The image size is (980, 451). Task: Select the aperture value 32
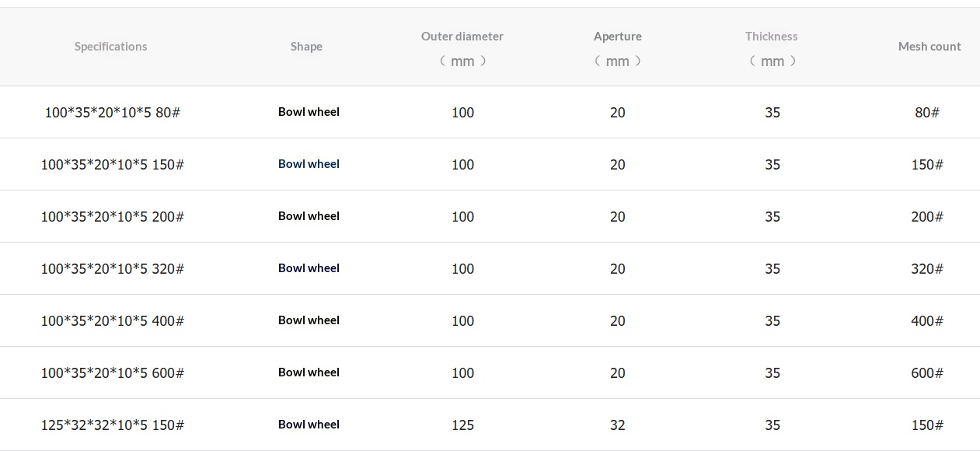618,425
